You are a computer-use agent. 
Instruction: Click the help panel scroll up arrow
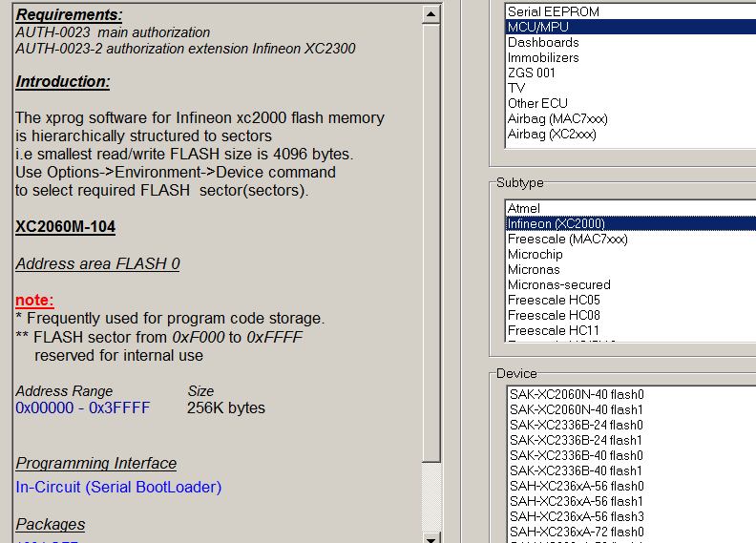click(430, 14)
